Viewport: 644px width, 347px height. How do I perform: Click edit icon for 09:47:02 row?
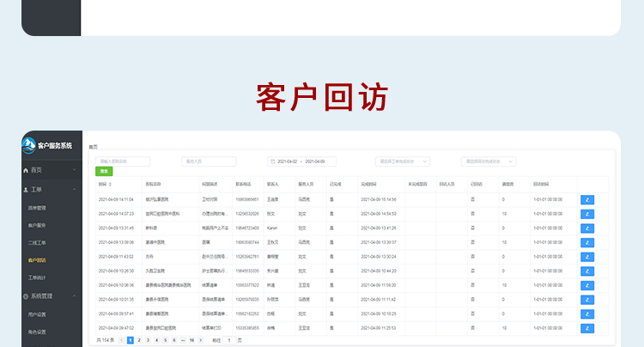(587, 327)
